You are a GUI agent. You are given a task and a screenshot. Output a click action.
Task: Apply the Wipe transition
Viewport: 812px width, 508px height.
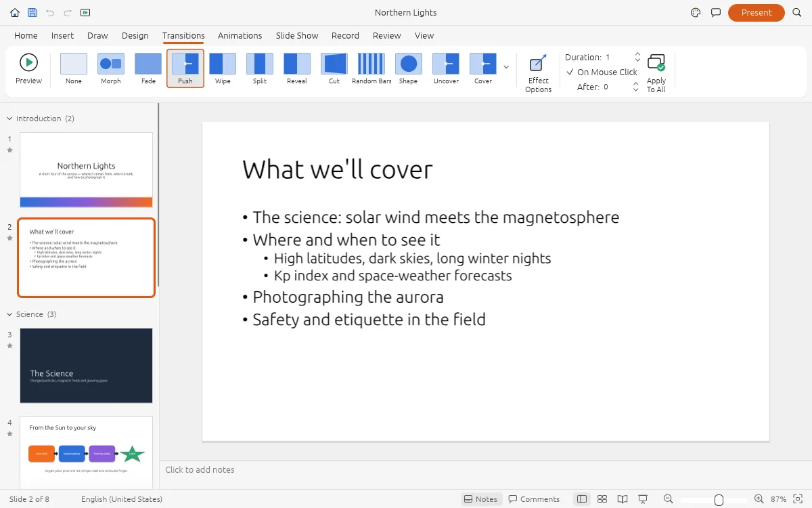[223, 69]
